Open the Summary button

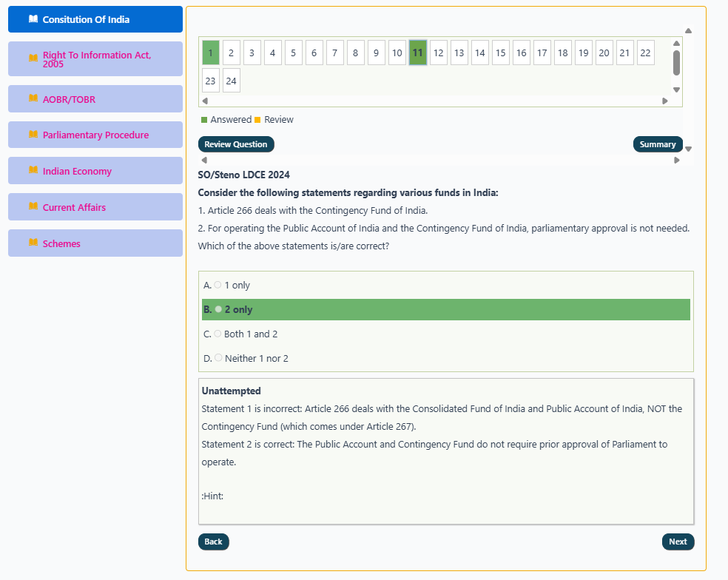coord(658,144)
